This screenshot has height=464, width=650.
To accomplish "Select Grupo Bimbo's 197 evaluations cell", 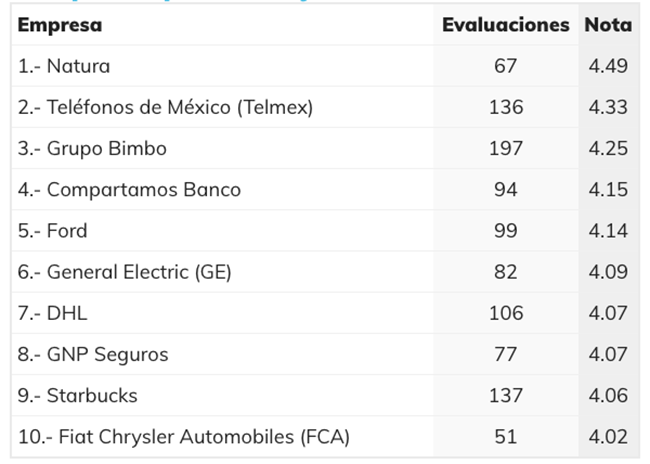I will tap(506, 148).
